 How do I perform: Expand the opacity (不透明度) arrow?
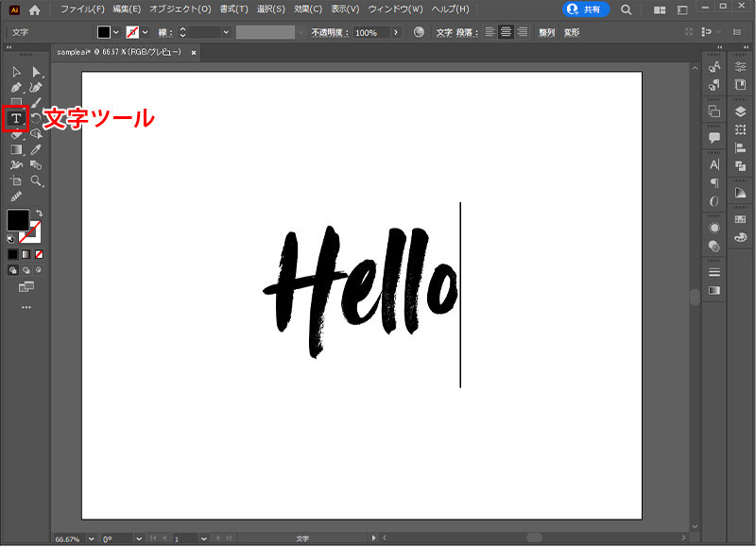(395, 32)
